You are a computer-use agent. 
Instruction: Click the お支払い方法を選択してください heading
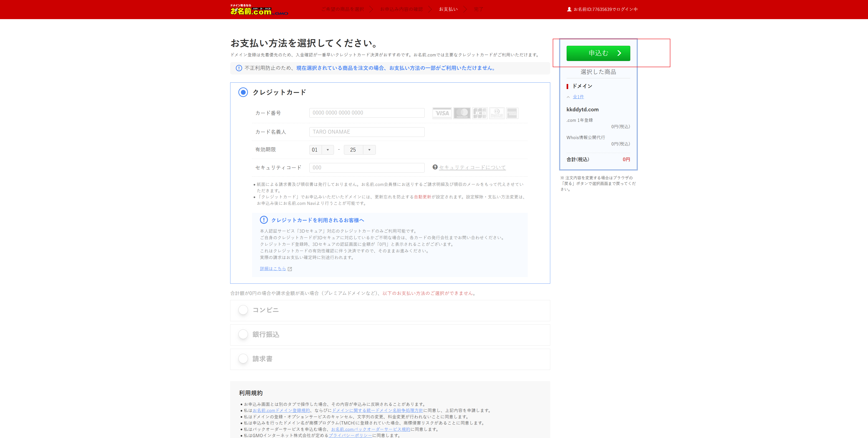coord(304,43)
